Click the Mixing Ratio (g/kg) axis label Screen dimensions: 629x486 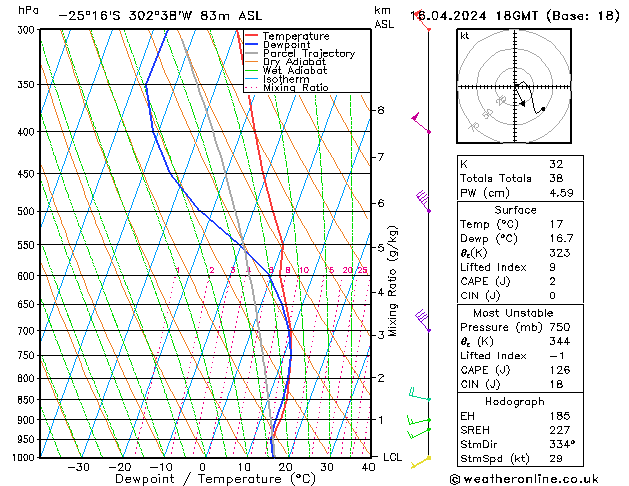tap(393, 281)
